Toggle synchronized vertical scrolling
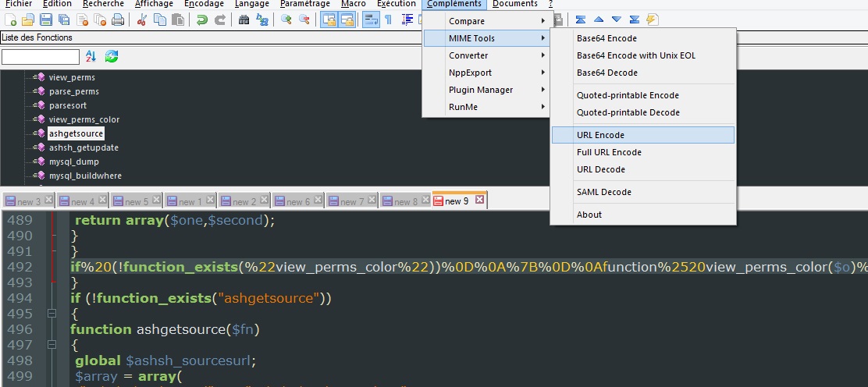Viewport: 868px width, 387px height. click(329, 20)
